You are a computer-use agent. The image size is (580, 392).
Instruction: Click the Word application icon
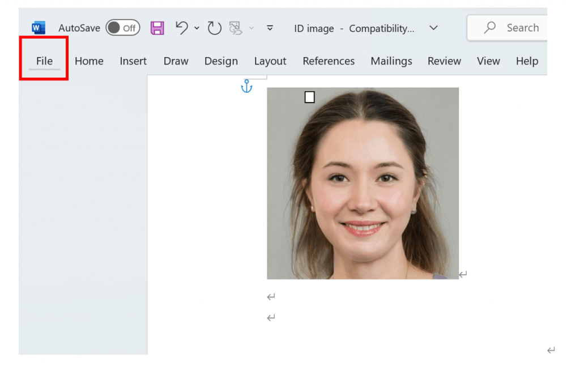click(x=39, y=28)
